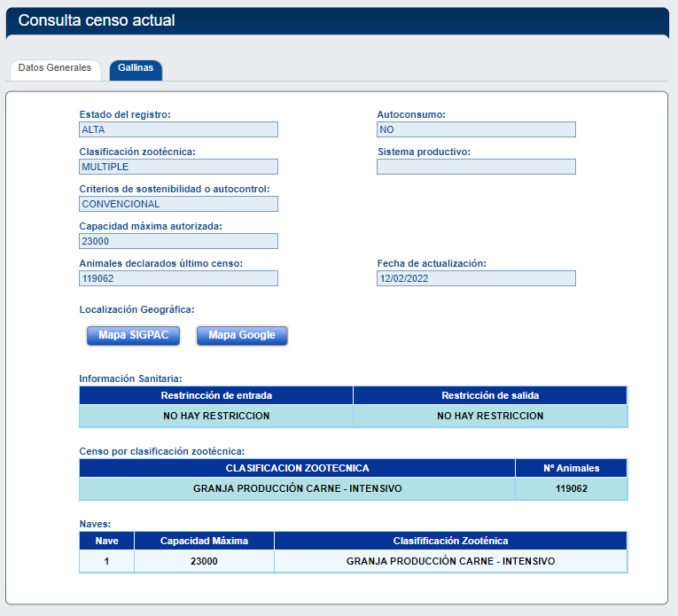Click the CLASIFICACION ZOOTECNICA column header
678x616 pixels.
297,468
